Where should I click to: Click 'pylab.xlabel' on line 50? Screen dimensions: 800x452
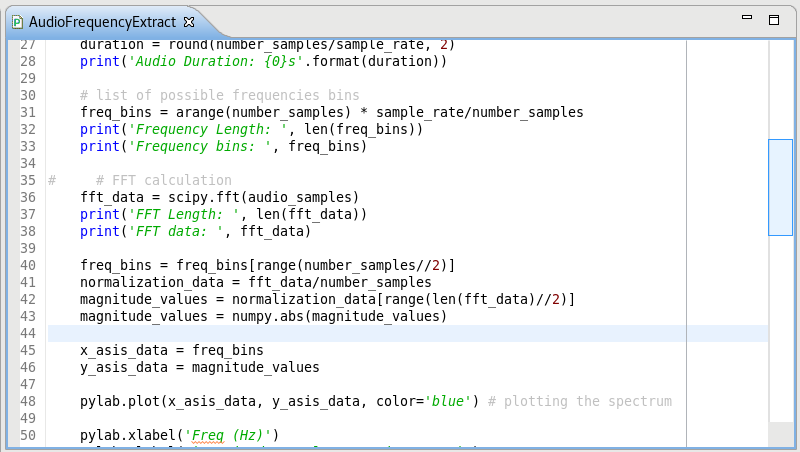tap(128, 436)
